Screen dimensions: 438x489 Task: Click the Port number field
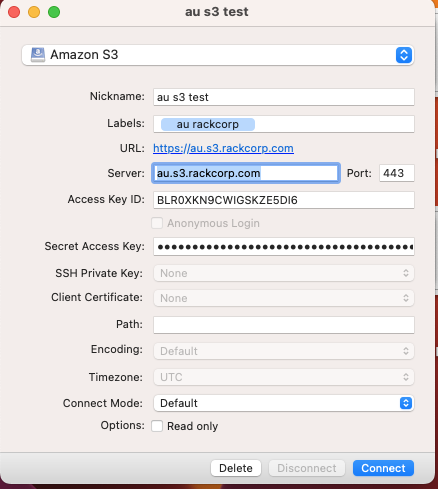pyautogui.click(x=397, y=173)
